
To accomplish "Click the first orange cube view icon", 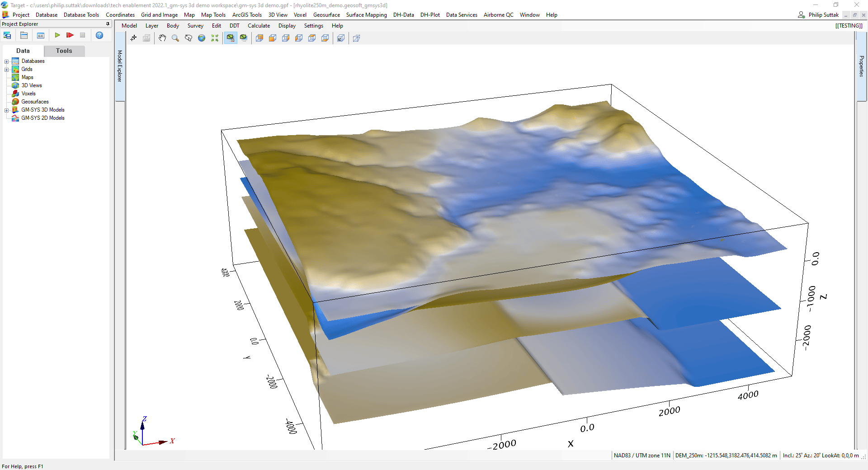I will [259, 38].
